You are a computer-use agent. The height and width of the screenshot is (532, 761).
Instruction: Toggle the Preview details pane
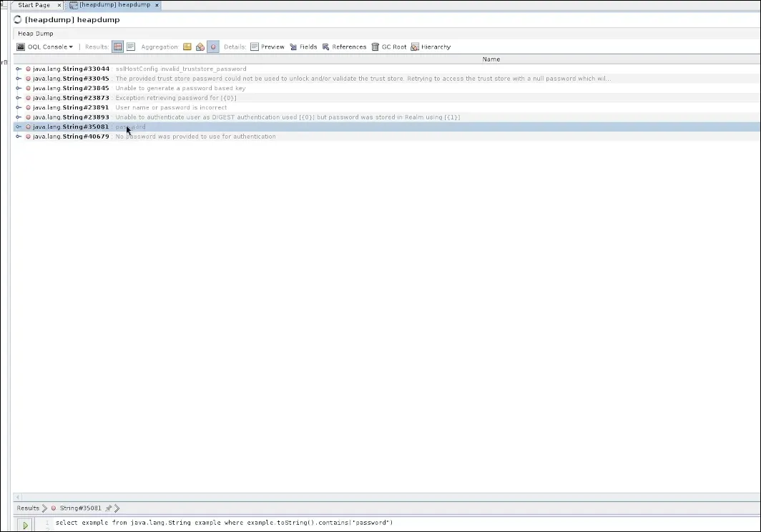click(x=267, y=47)
